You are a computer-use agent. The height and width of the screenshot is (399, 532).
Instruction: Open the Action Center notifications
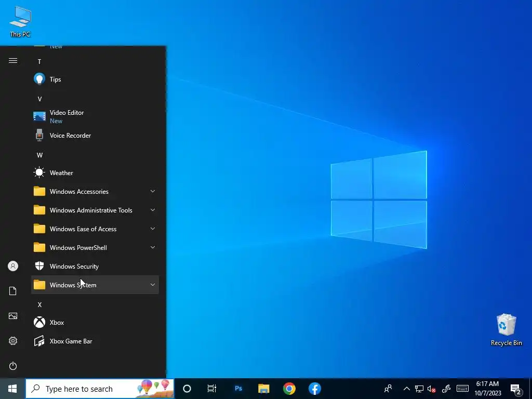pos(516,390)
